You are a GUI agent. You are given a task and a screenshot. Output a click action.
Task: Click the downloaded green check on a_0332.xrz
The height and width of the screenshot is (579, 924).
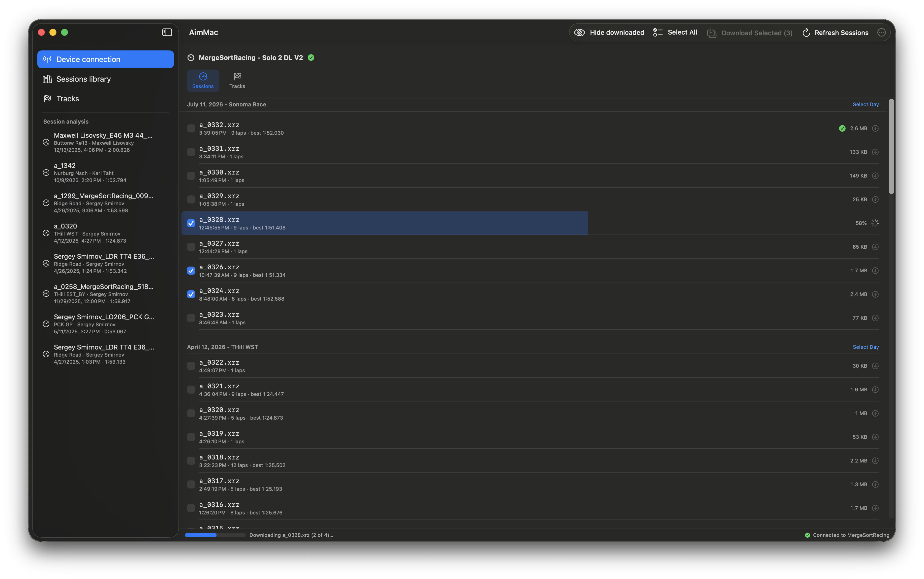pos(842,128)
